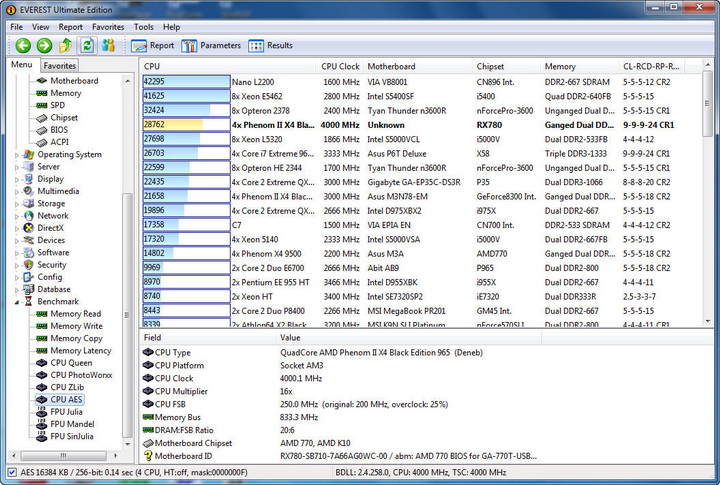Expand the Software tree node
720x485 pixels.
(x=17, y=253)
